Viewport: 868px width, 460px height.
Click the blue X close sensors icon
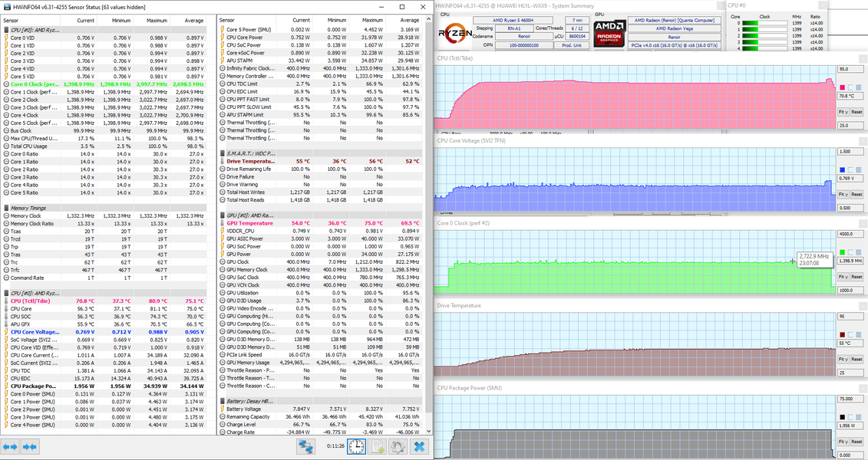click(x=420, y=446)
